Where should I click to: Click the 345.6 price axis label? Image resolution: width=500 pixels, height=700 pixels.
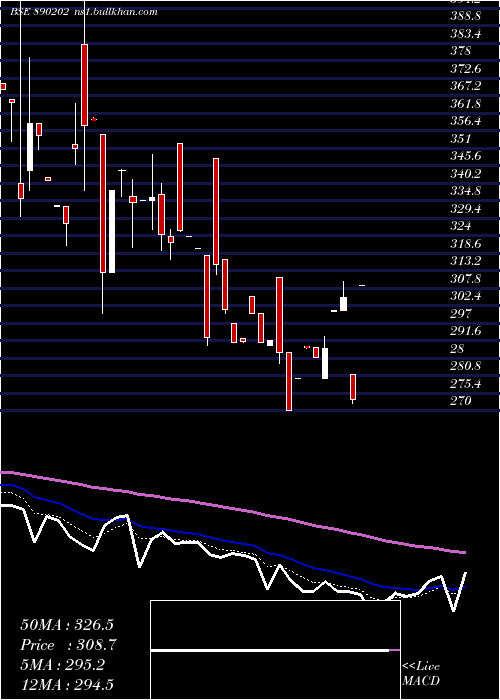[x=466, y=156]
